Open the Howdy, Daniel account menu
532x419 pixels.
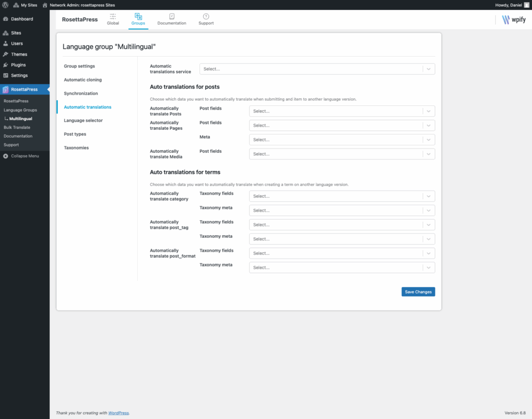tap(512, 5)
